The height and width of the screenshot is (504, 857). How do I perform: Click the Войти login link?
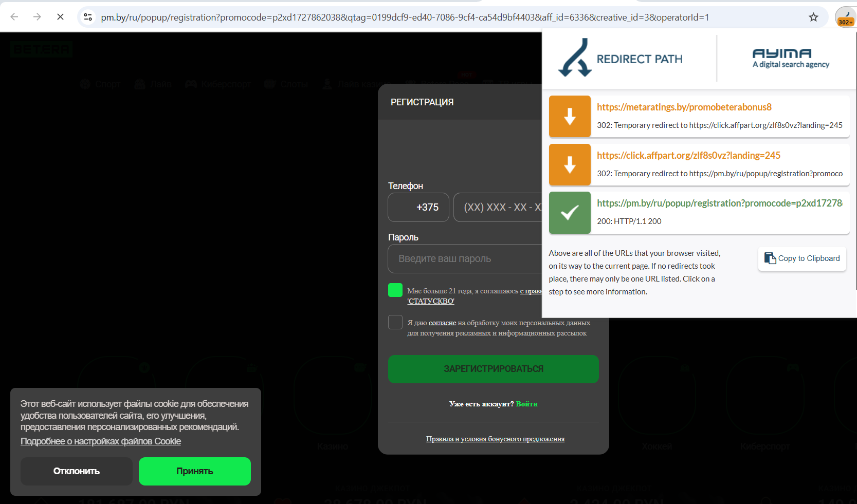click(x=527, y=404)
